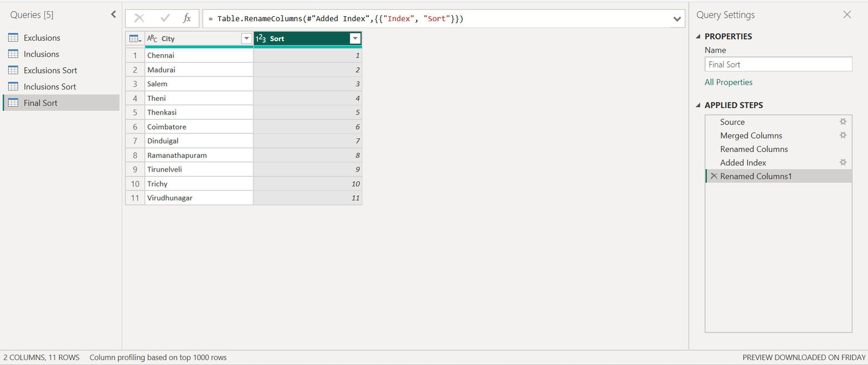Open the table menu icon in the grid corner
This screenshot has width=868, height=365.
point(135,39)
